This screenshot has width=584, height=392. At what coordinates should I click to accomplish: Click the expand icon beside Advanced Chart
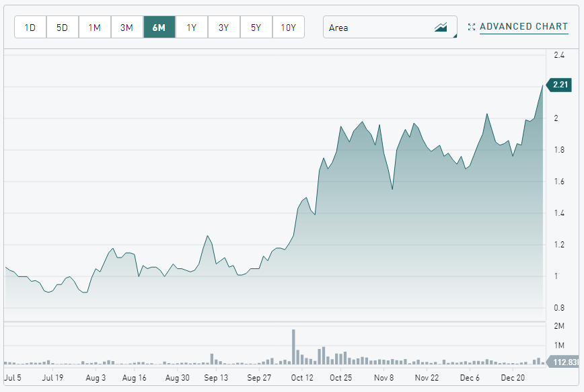pyautogui.click(x=472, y=27)
